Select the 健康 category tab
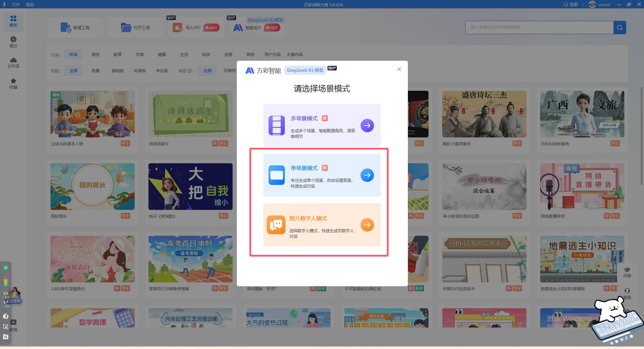The width and height of the screenshot is (644, 349). [x=162, y=54]
